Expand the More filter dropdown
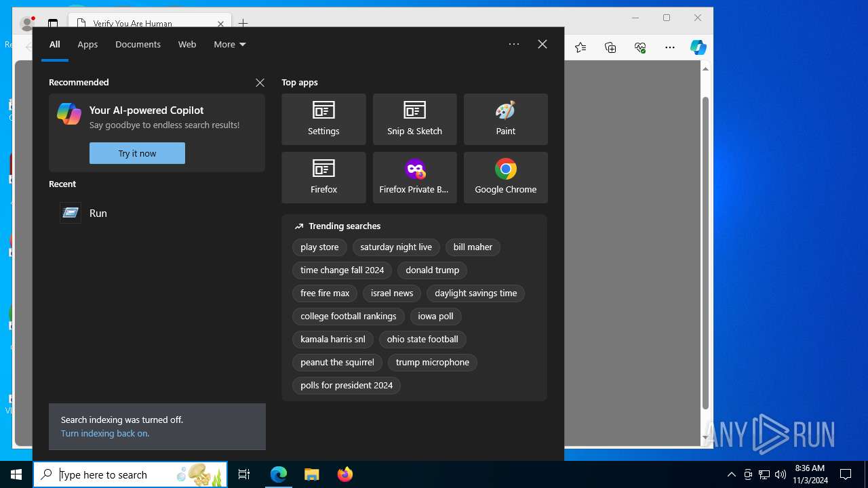Screen dimensions: 868x488 (x=230, y=44)
